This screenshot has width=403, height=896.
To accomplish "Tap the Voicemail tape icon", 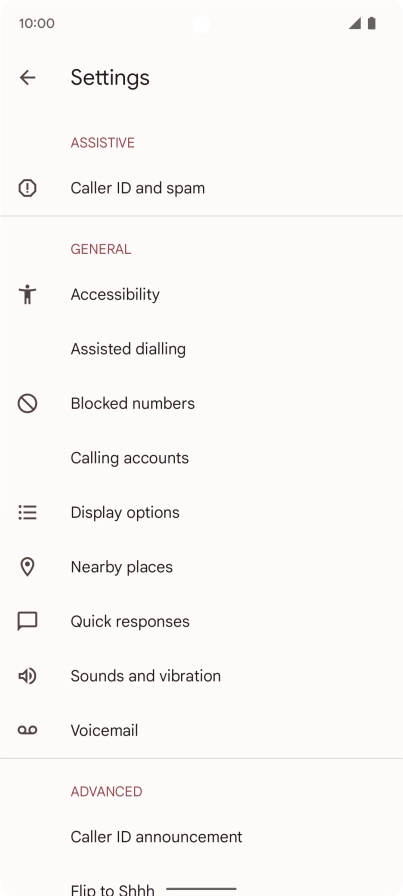I will click(x=27, y=730).
